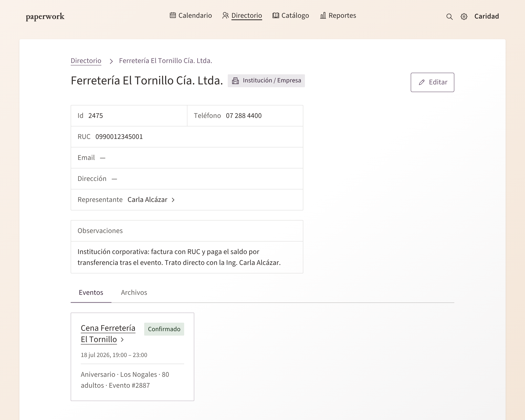
Task: Click the Institución / Empresa building icon
Action: (x=235, y=81)
